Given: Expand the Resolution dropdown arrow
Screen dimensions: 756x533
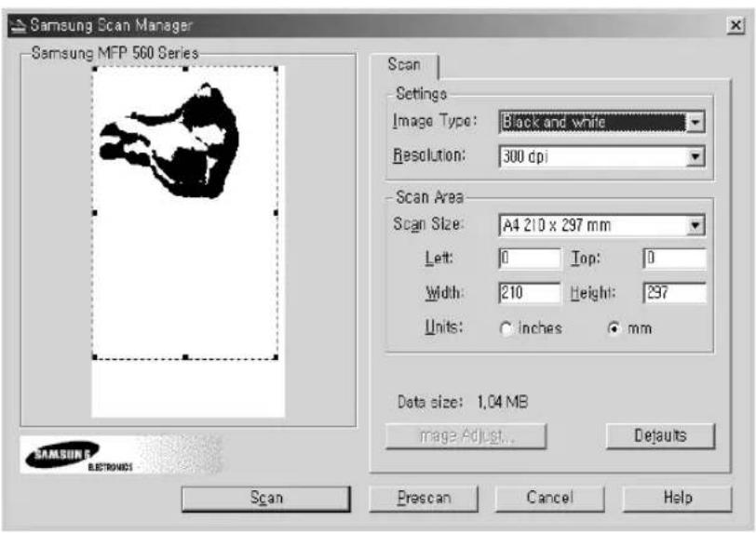Looking at the screenshot, I should [x=695, y=156].
